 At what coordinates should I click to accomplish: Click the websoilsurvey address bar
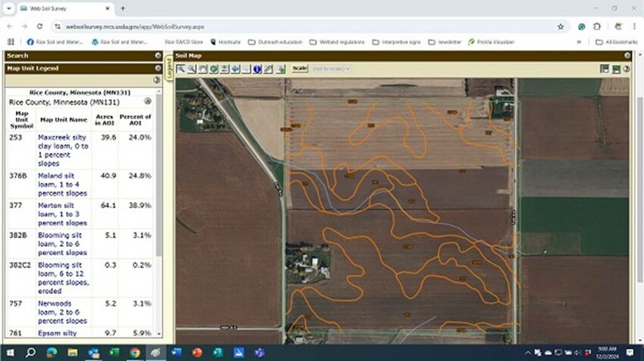pos(304,26)
